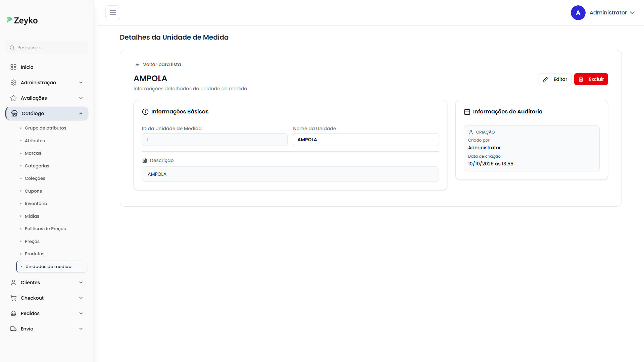Follow the Voltar para lista link
This screenshot has width=644, height=362.
coord(158,64)
